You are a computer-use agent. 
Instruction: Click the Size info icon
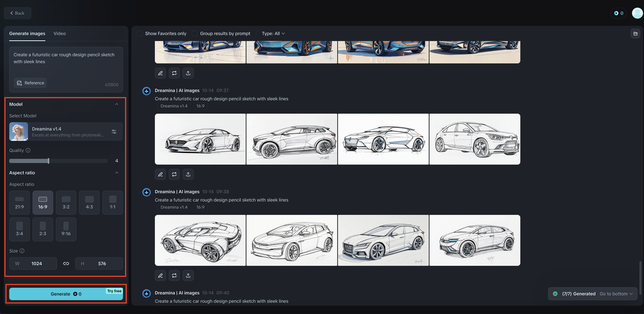coord(22,251)
